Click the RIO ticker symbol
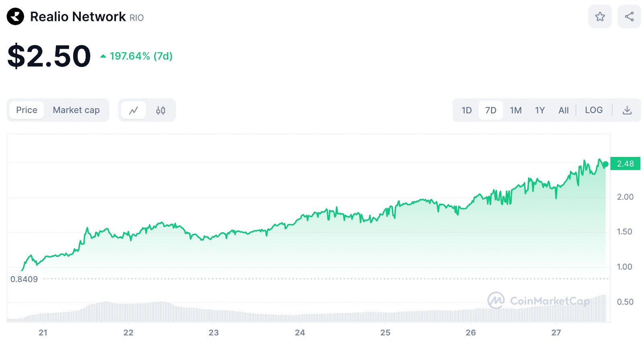Viewport: 644px width, 349px height. click(x=136, y=18)
